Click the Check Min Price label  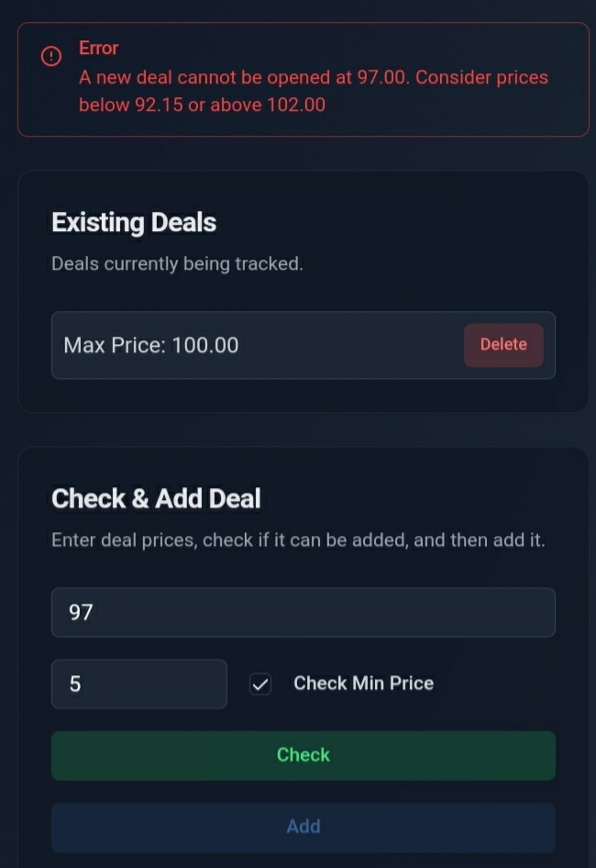[x=364, y=683]
